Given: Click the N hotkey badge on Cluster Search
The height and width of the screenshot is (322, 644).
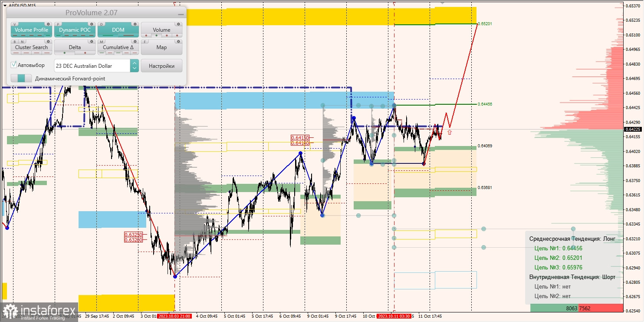Looking at the screenshot, I should click(x=23, y=42).
